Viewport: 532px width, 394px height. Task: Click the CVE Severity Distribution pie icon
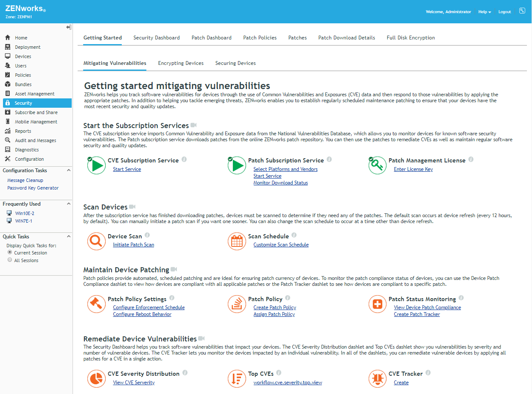96,379
